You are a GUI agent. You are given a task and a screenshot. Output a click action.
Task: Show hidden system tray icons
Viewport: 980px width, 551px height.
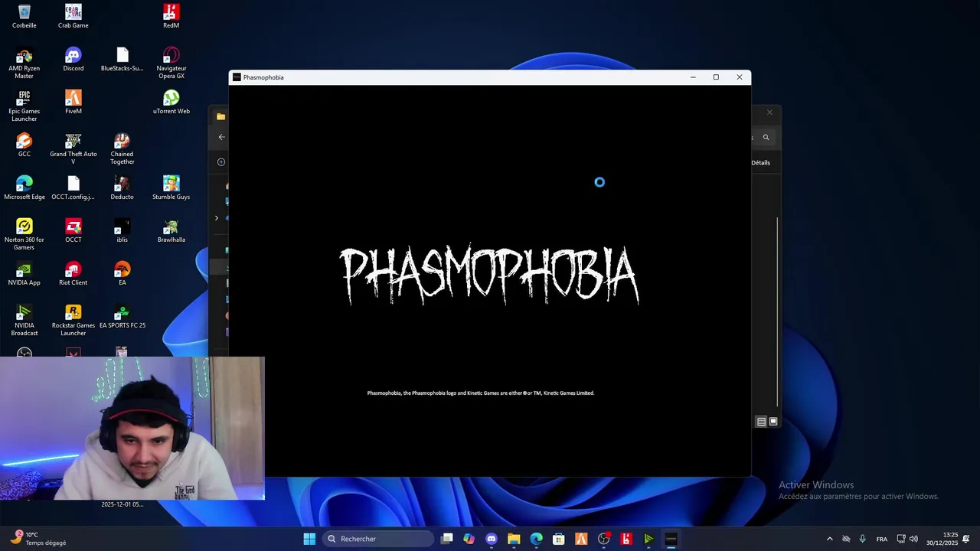829,539
